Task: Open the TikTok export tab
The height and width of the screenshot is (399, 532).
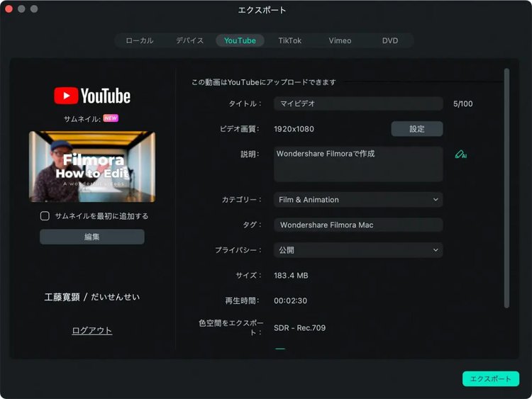Action: tap(289, 40)
